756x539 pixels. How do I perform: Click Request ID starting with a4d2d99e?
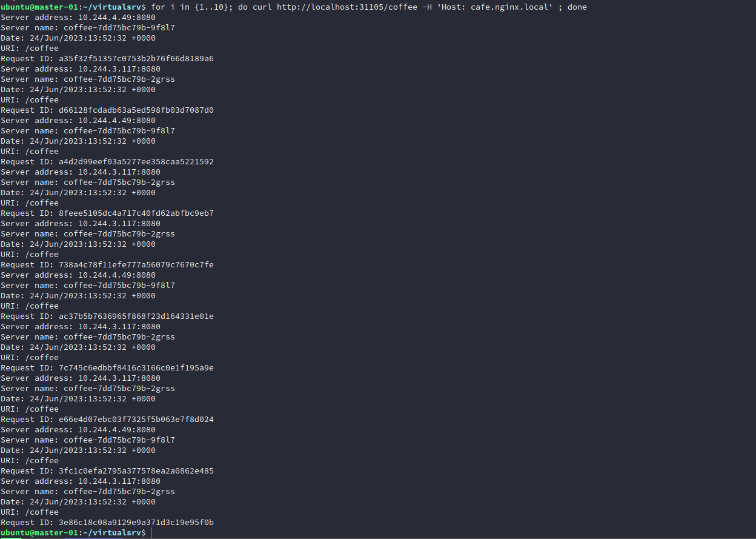coord(136,162)
